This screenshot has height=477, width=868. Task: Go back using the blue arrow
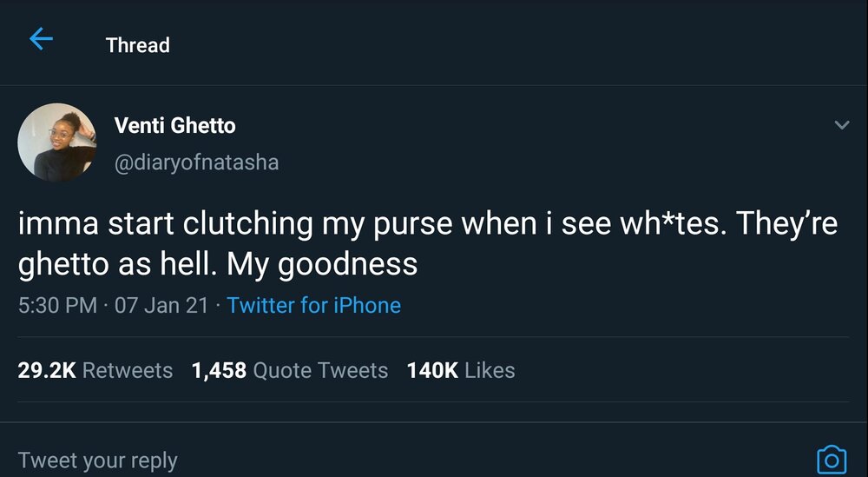click(x=41, y=39)
